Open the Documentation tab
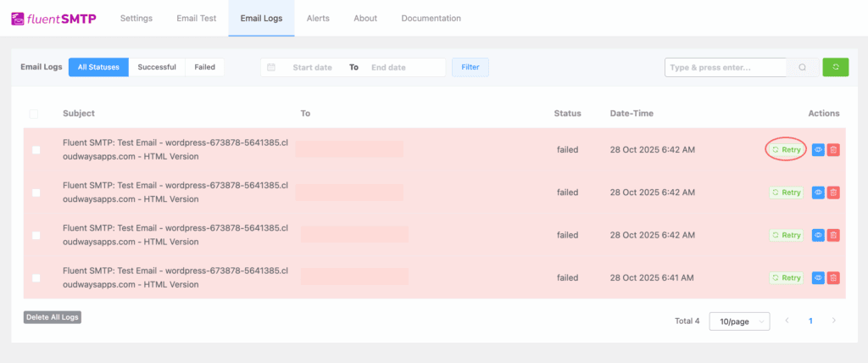 pyautogui.click(x=431, y=19)
